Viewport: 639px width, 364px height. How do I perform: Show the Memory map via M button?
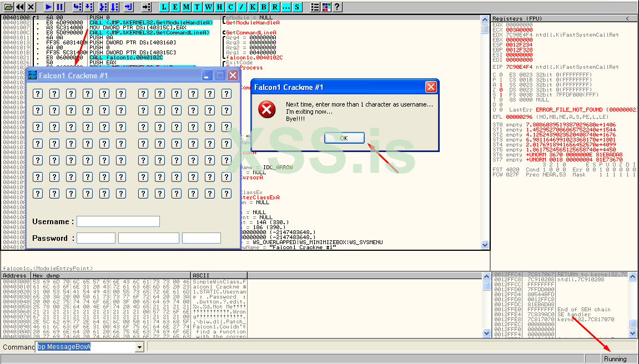[186, 7]
